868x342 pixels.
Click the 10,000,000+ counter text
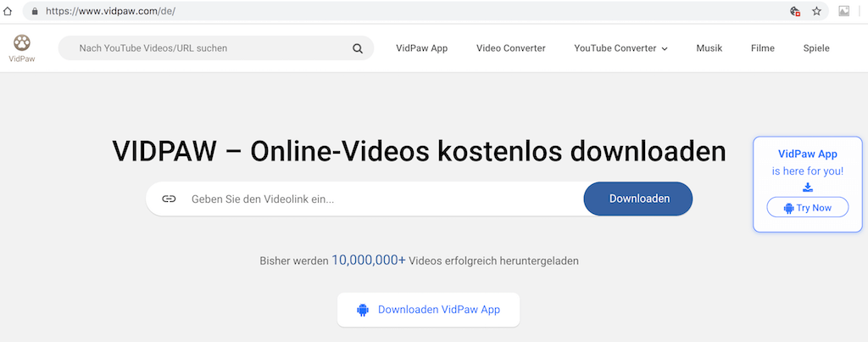point(369,260)
